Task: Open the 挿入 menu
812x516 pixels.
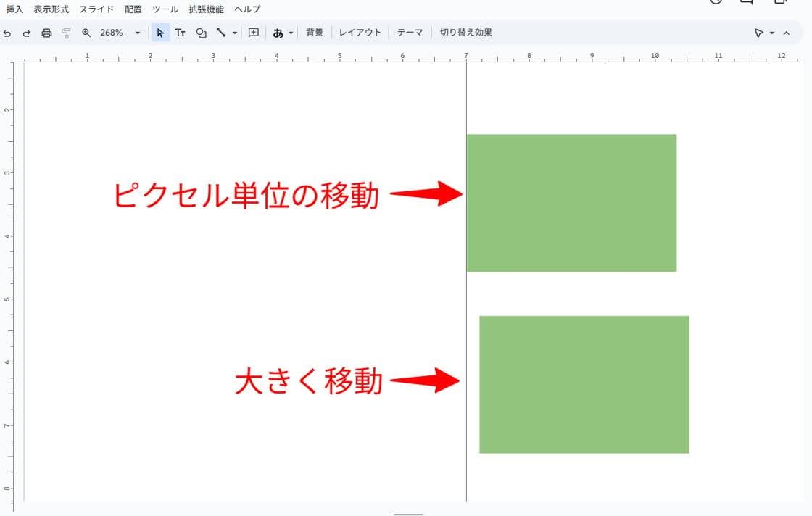Action: coord(14,9)
